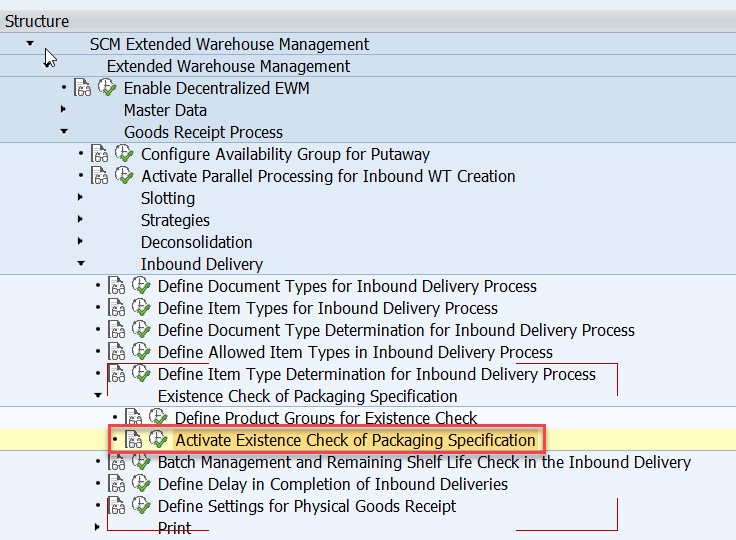Select the 'Goods Receipt Process' label
The height and width of the screenshot is (540, 736).
point(203,132)
